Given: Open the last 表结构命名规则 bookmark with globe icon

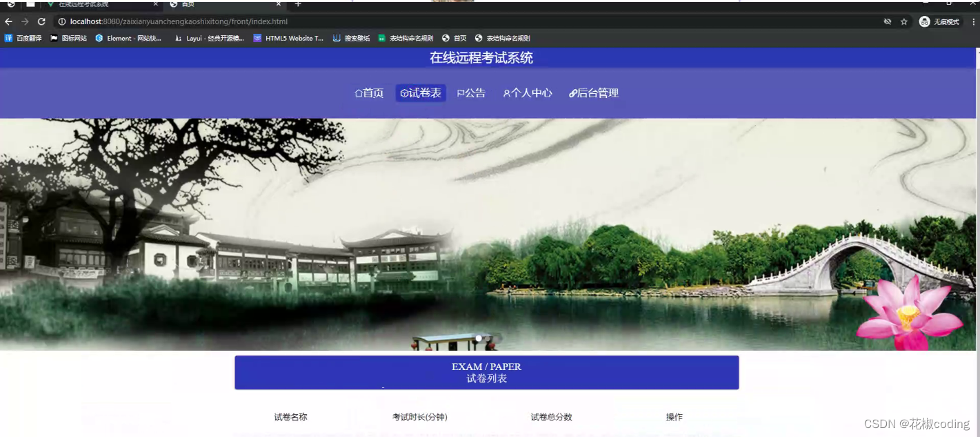Looking at the screenshot, I should [503, 39].
